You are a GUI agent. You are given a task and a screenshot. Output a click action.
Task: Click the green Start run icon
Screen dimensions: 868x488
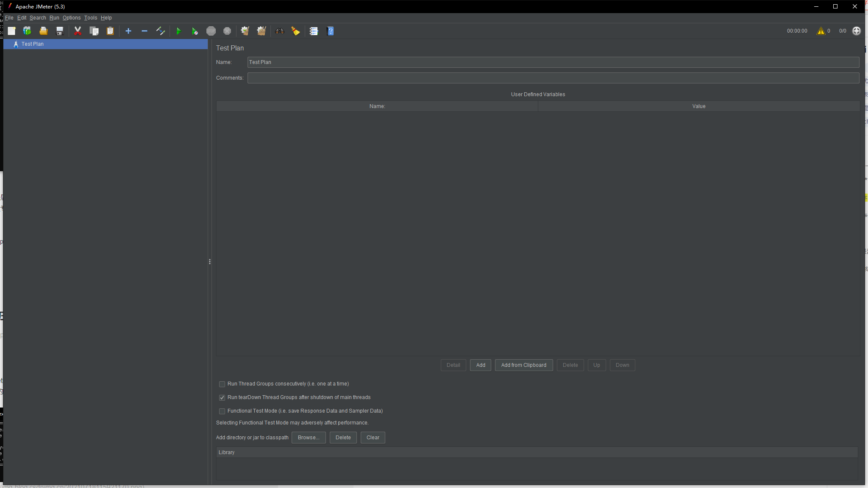pyautogui.click(x=178, y=31)
